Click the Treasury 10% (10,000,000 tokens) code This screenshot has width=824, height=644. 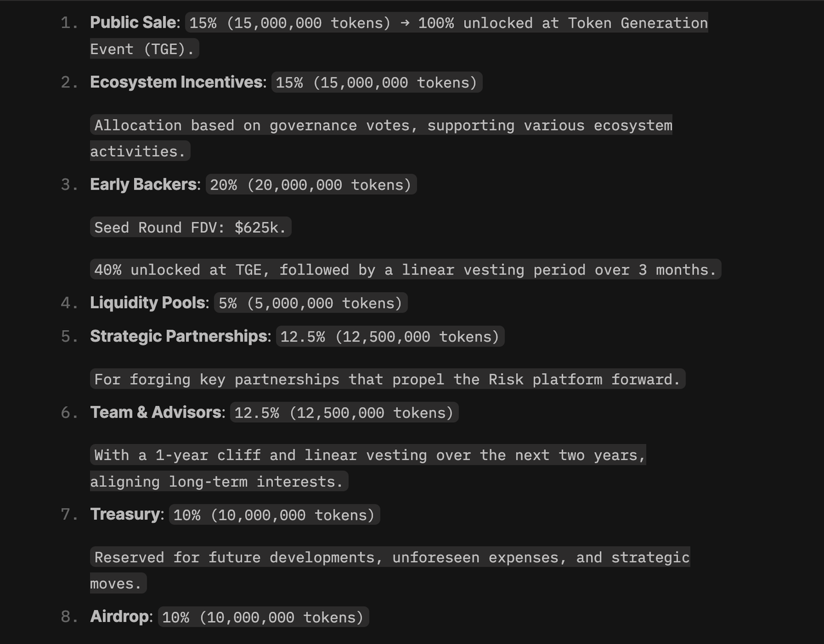pyautogui.click(x=274, y=515)
